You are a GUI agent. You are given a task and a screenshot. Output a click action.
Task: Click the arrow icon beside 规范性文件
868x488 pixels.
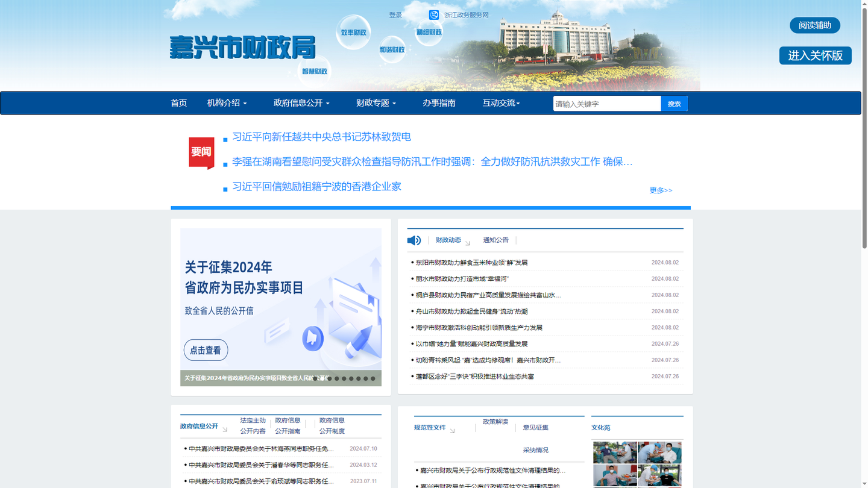[452, 431]
